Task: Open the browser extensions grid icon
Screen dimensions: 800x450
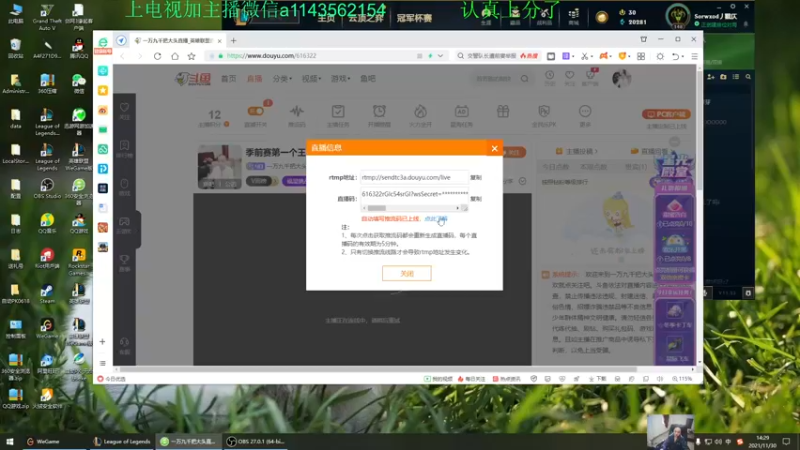Action: [x=641, y=56]
